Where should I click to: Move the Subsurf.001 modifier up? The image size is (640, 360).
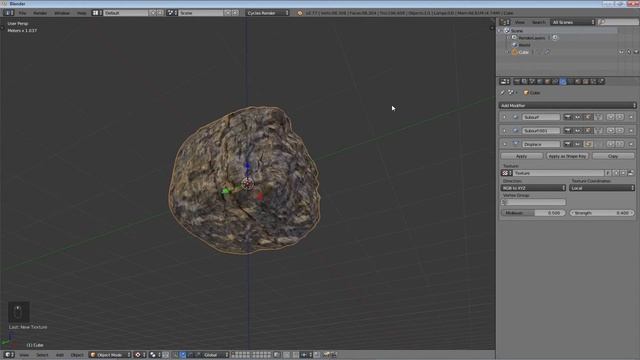point(611,131)
